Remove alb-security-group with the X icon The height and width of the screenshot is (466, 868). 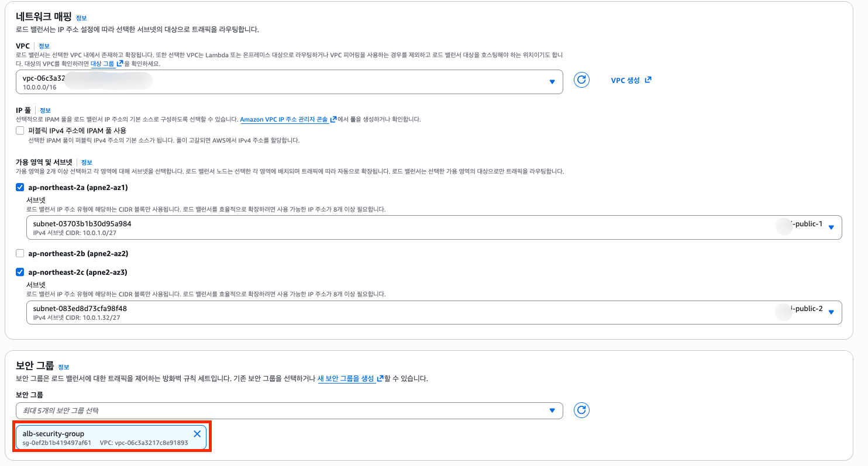pyautogui.click(x=197, y=434)
